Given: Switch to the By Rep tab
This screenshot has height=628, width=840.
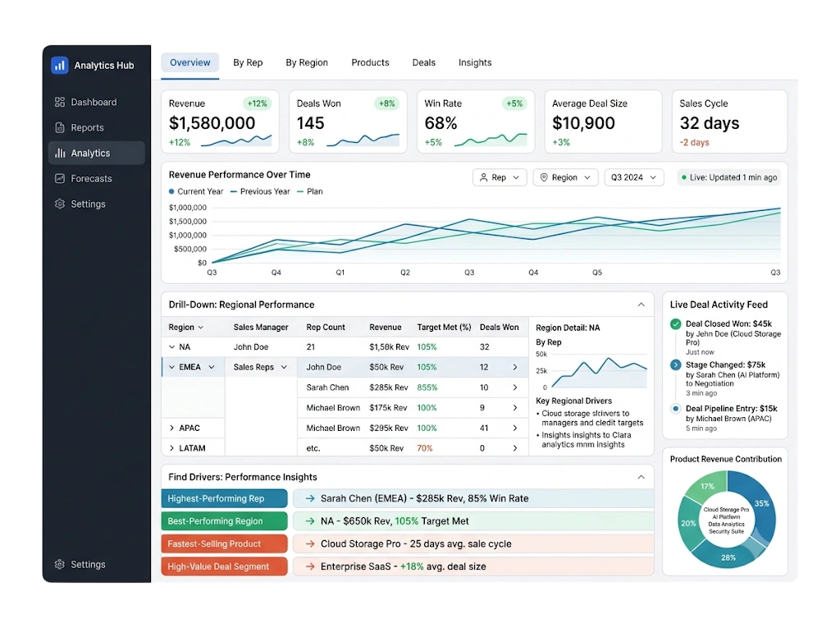Looking at the screenshot, I should (248, 62).
